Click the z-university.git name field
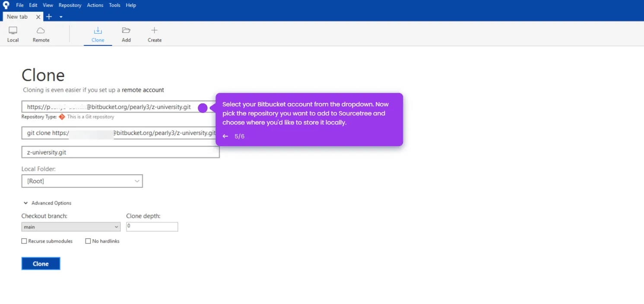The height and width of the screenshot is (304, 644). (x=121, y=152)
